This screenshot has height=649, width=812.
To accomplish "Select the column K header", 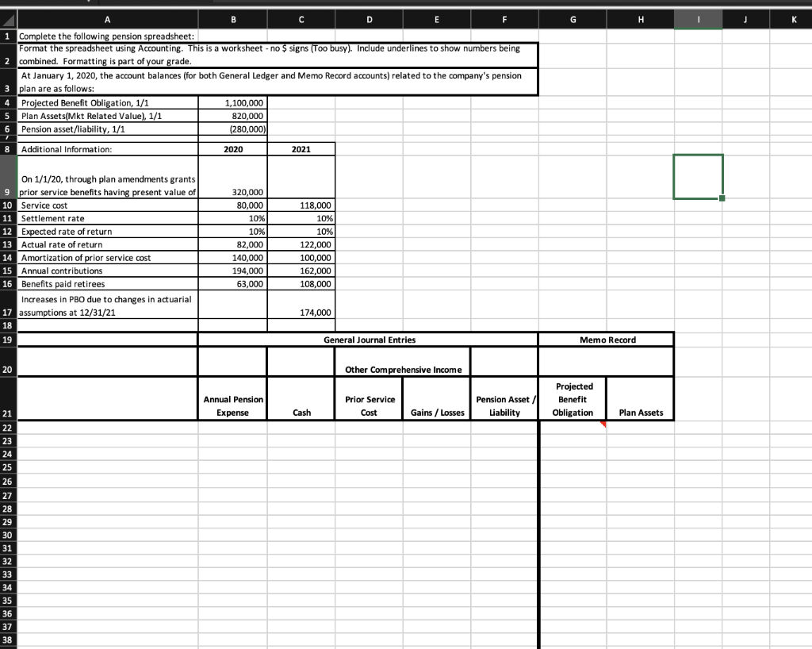I will pyautogui.click(x=793, y=18).
